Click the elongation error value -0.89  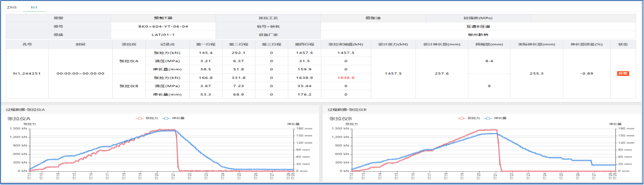point(587,73)
